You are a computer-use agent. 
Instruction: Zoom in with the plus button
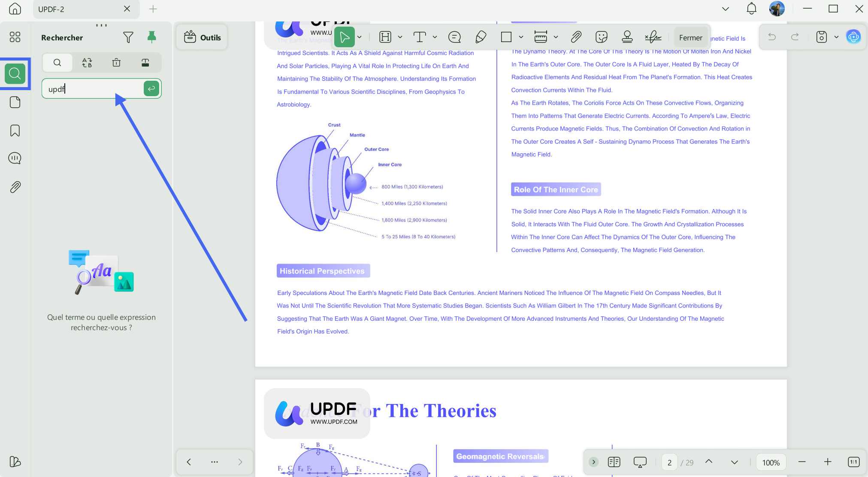click(828, 462)
